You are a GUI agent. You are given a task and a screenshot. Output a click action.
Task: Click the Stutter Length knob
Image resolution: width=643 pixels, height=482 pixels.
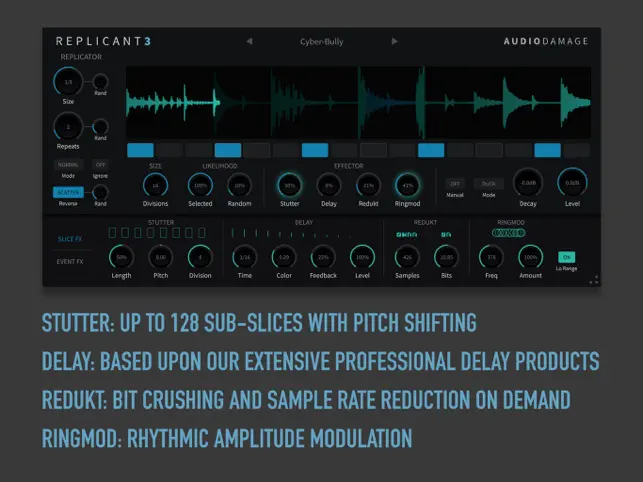point(121,257)
